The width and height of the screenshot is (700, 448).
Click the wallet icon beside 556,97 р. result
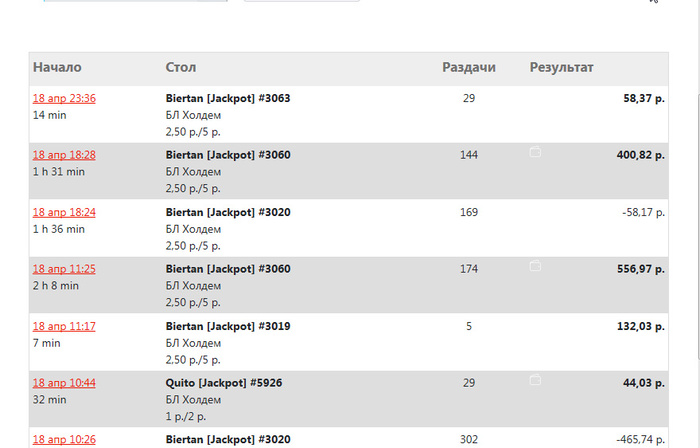tap(535, 266)
